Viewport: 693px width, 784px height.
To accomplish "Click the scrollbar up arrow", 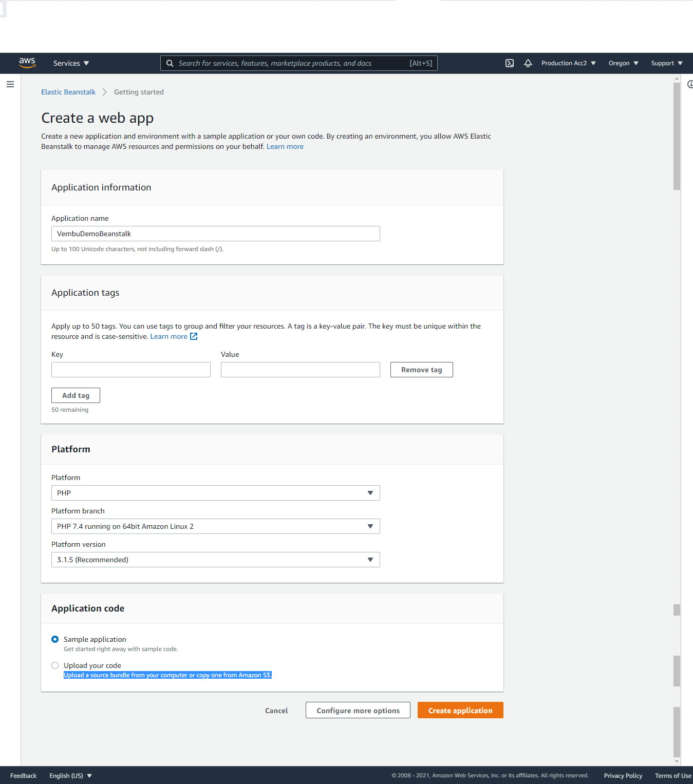I will pyautogui.click(x=677, y=79).
